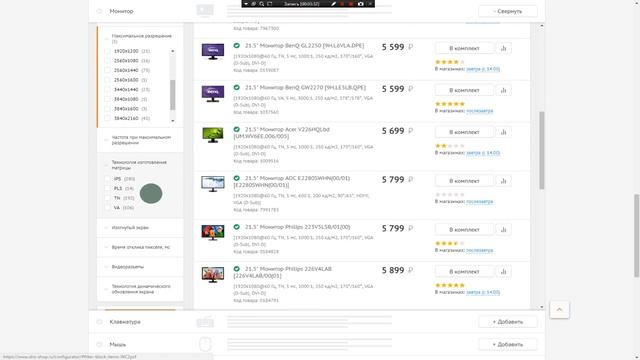This screenshot has width=640, height=360.
Task: Pause recording in the recorder toolbar
Action: (x=342, y=4)
